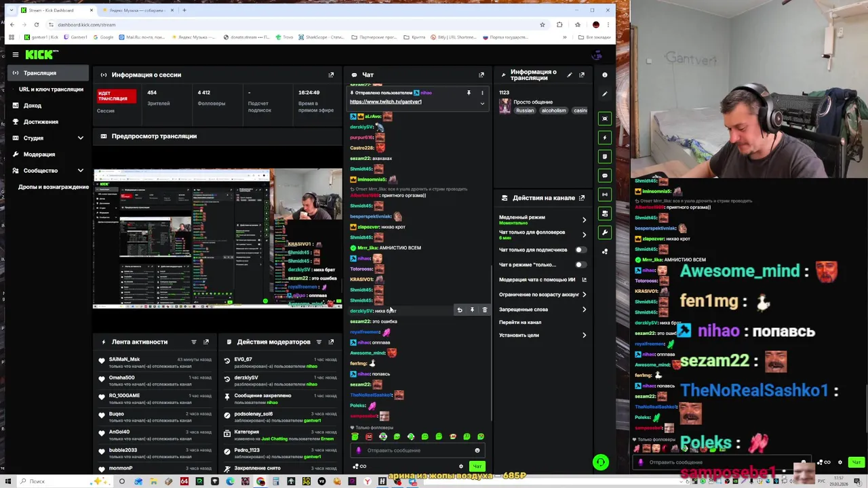
Task: Pop out the Chat panel
Action: pyautogui.click(x=481, y=75)
